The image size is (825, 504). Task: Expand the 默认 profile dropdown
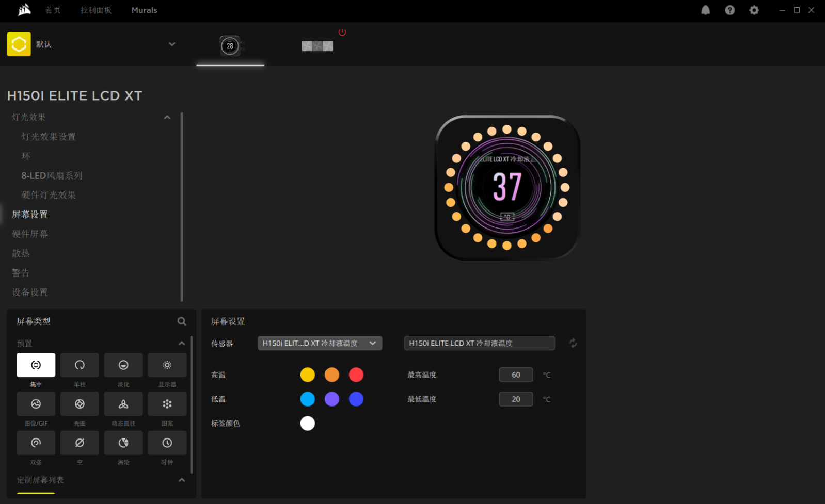click(172, 44)
